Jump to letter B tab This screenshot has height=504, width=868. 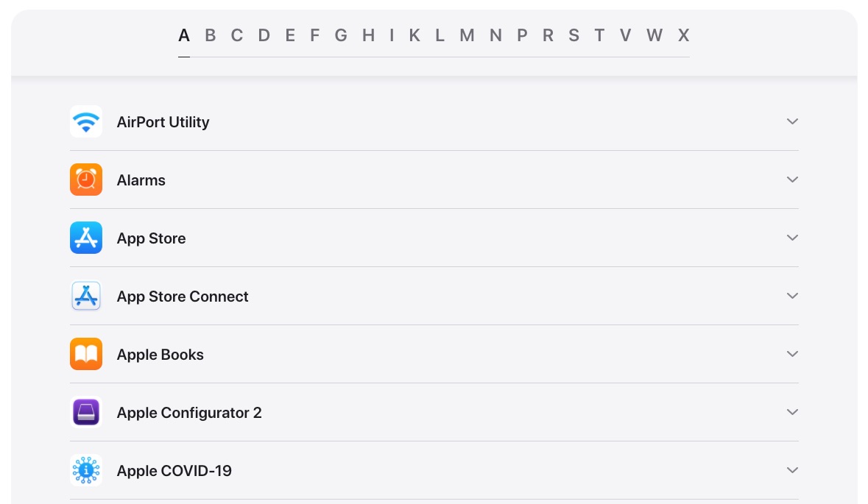pyautogui.click(x=211, y=35)
